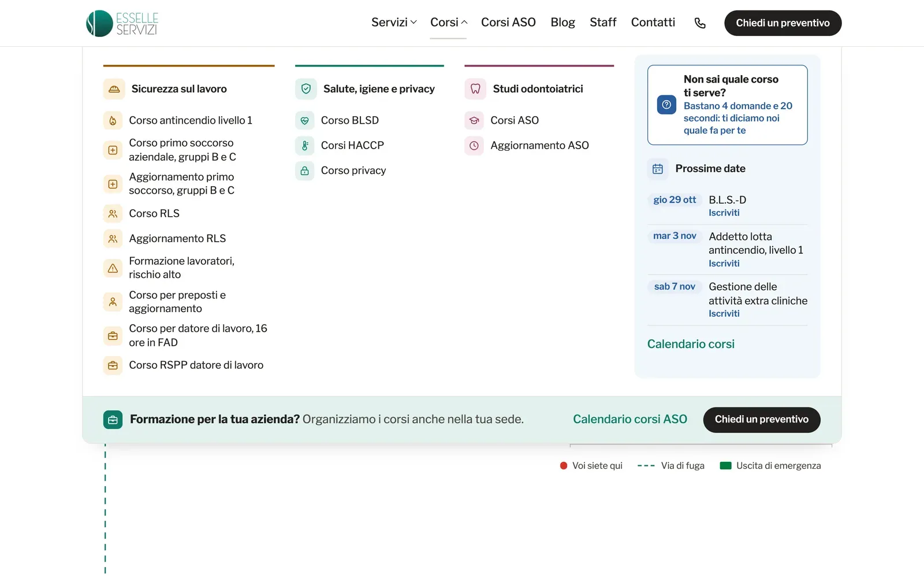Image resolution: width=924 pixels, height=578 pixels.
Task: Click the padlock icon beside Corso privacy
Action: [x=304, y=171]
